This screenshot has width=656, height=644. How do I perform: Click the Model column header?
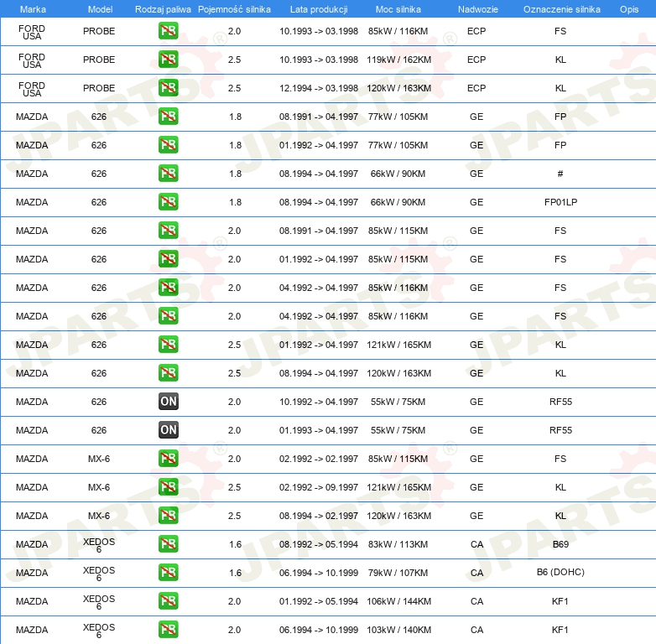(x=100, y=9)
